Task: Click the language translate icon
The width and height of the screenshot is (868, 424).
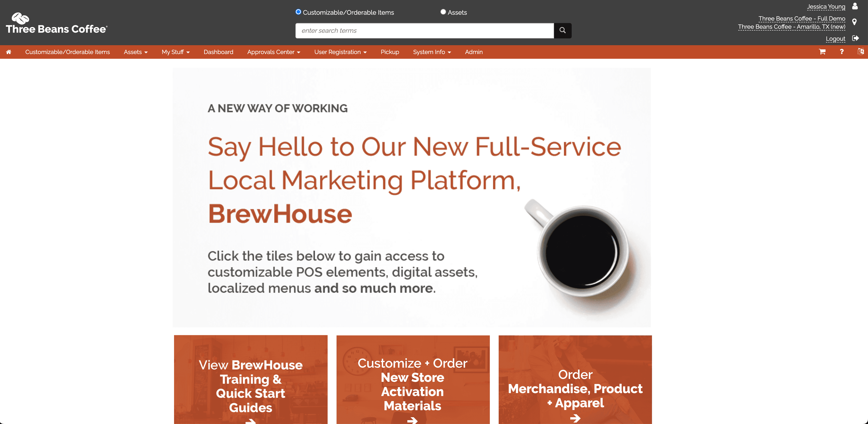Action: tap(861, 52)
